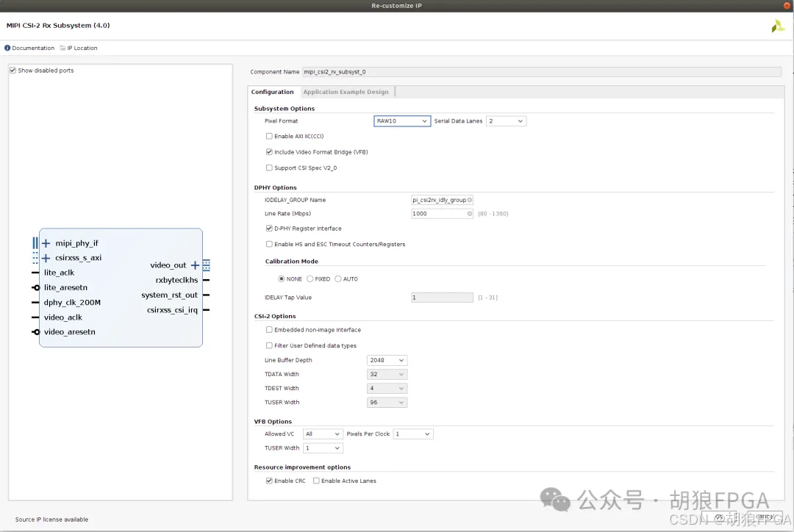794x532 pixels.
Task: Open VFB Options TUSER Width dropdown
Action: tap(323, 448)
